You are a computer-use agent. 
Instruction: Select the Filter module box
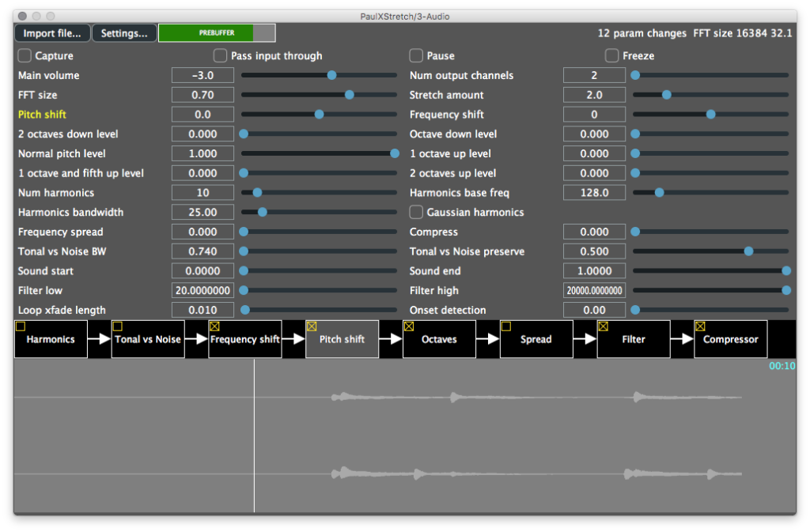point(634,340)
